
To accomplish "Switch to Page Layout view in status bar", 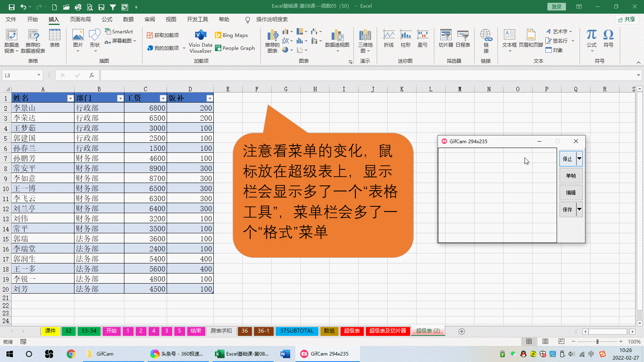I will click(x=545, y=341).
